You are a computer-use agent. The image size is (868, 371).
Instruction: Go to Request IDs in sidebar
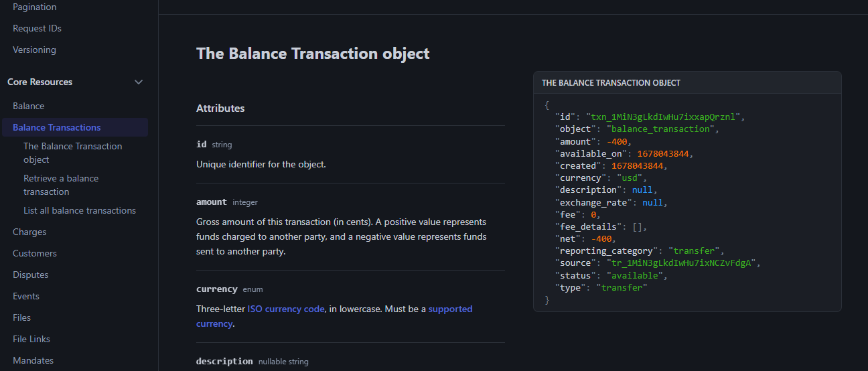pyautogui.click(x=37, y=29)
